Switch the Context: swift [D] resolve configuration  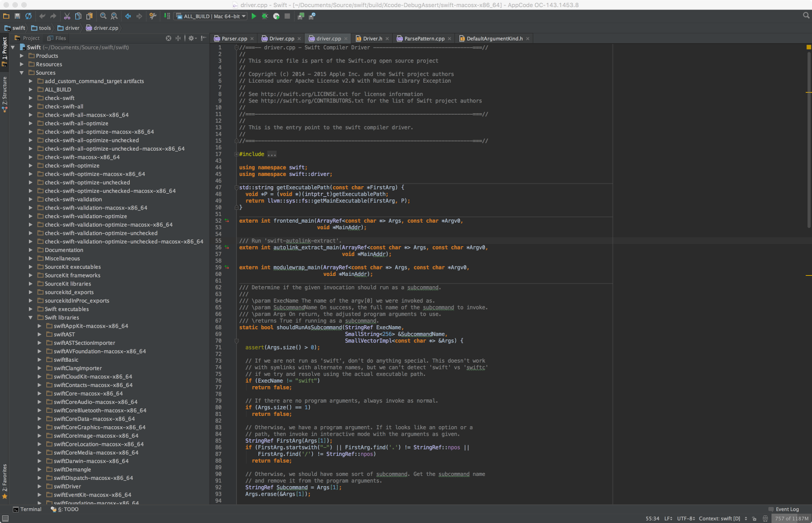point(723,518)
